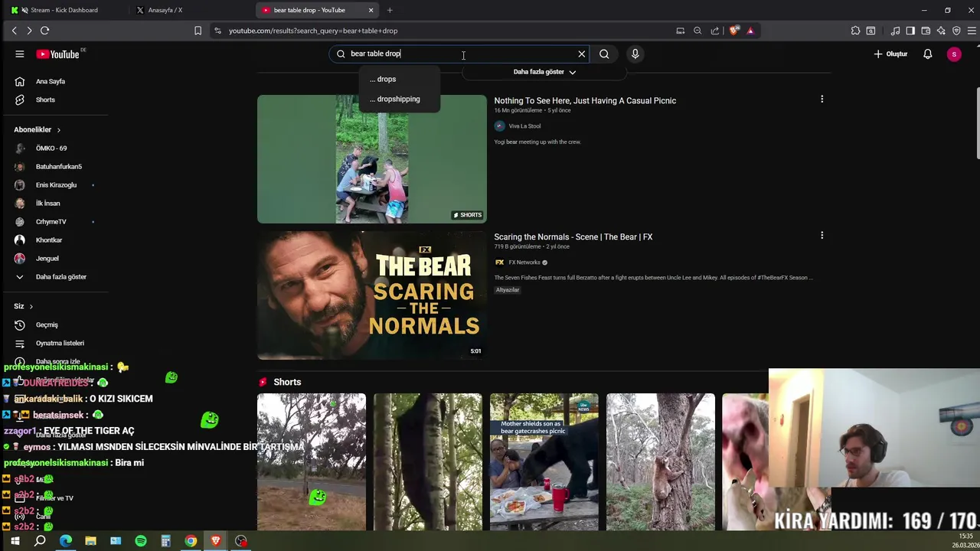The width and height of the screenshot is (980, 551).
Task: Open The Bear Scaring the Normals thumbnail
Action: coord(371,295)
